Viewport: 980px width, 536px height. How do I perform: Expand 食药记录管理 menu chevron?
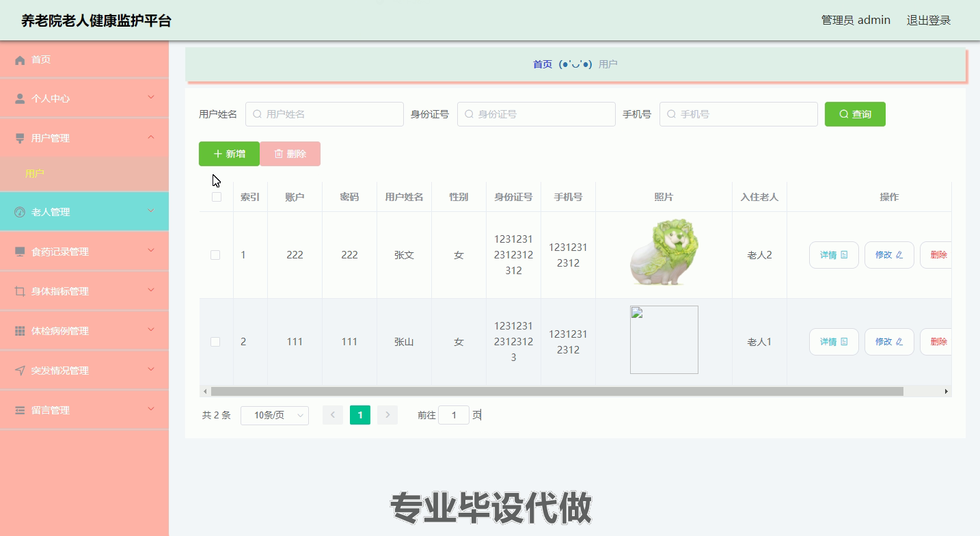(x=151, y=251)
